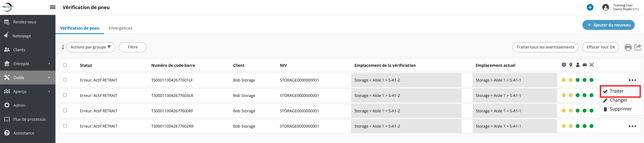Click the TireStorage logo
644x143 pixels.
[x=8, y=7]
